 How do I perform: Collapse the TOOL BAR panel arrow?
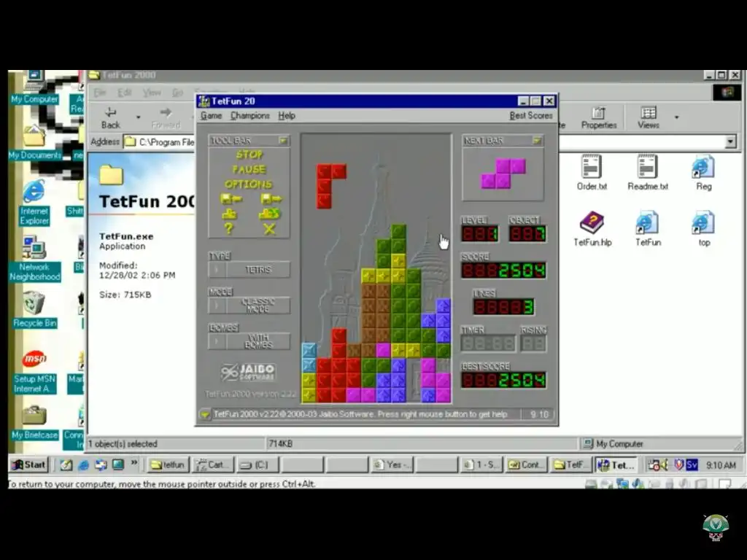coord(284,141)
